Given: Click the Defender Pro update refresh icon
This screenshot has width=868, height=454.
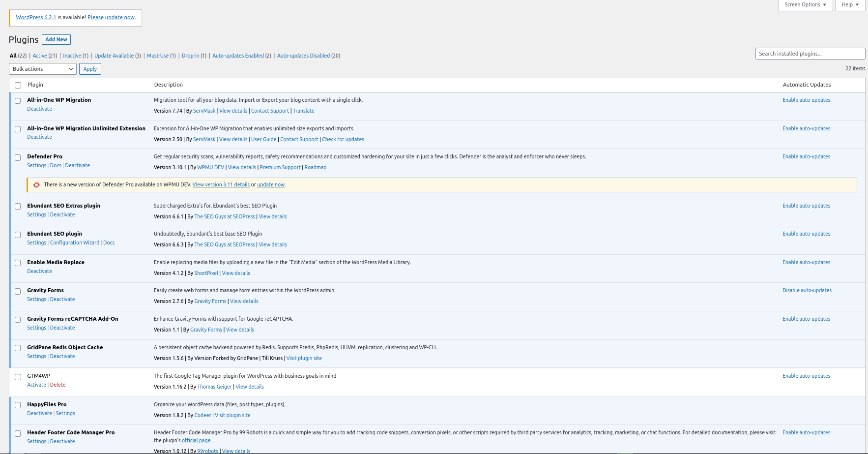Looking at the screenshot, I should pyautogui.click(x=36, y=185).
